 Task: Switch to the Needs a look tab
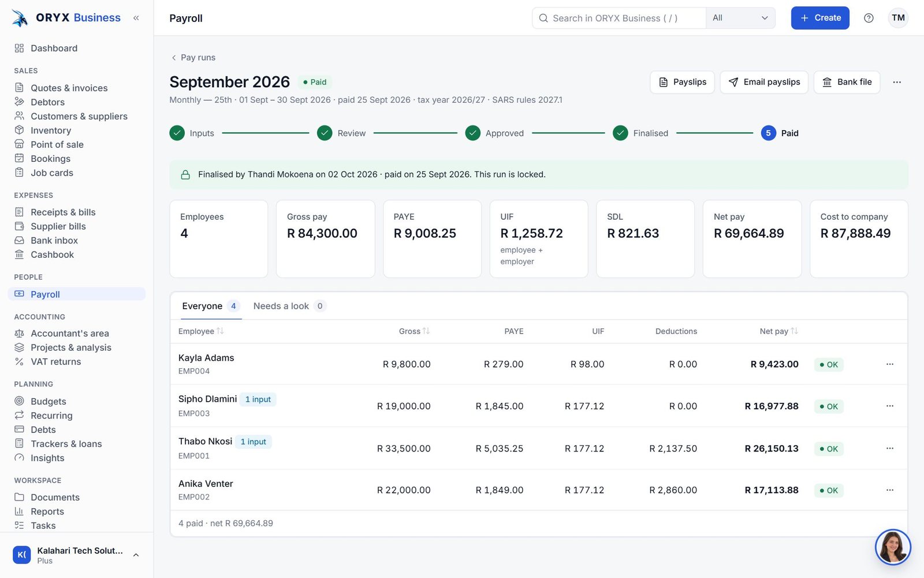point(289,306)
